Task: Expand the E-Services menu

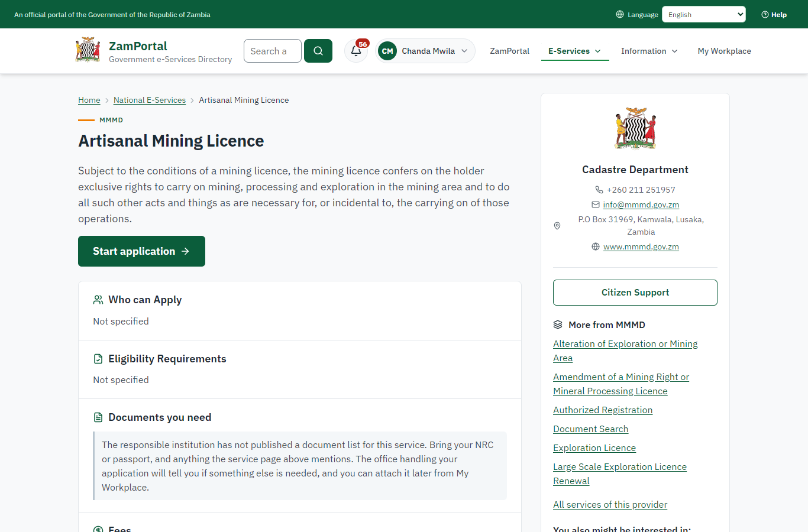Action: [x=575, y=51]
